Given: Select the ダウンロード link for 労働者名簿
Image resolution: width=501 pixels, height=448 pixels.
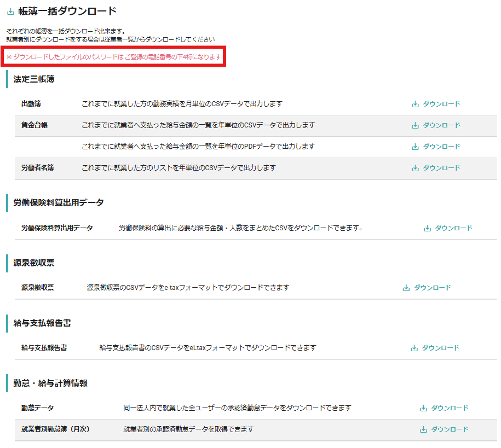Looking at the screenshot, I should click(441, 168).
